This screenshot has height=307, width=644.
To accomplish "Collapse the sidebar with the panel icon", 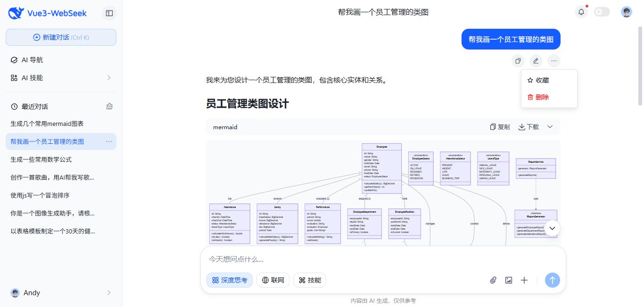I will [109, 13].
